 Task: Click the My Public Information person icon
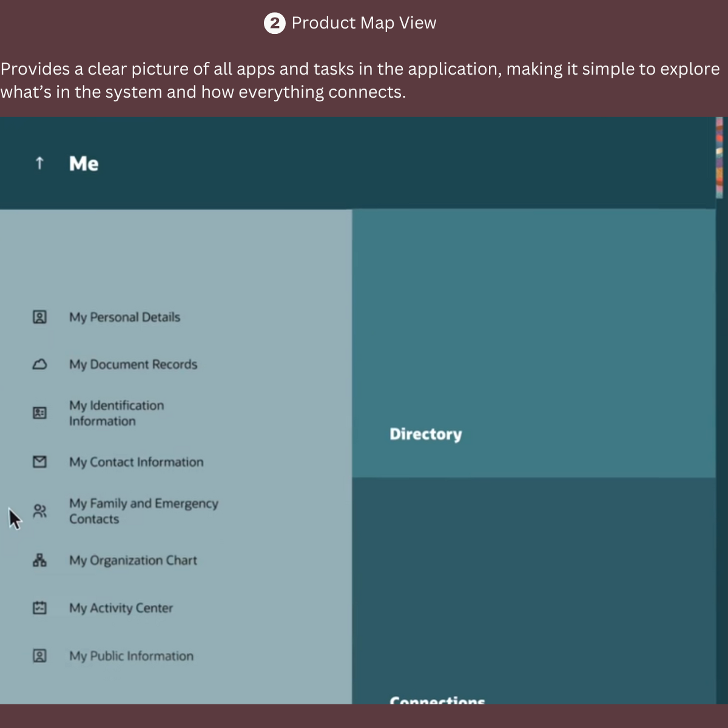pos(39,656)
